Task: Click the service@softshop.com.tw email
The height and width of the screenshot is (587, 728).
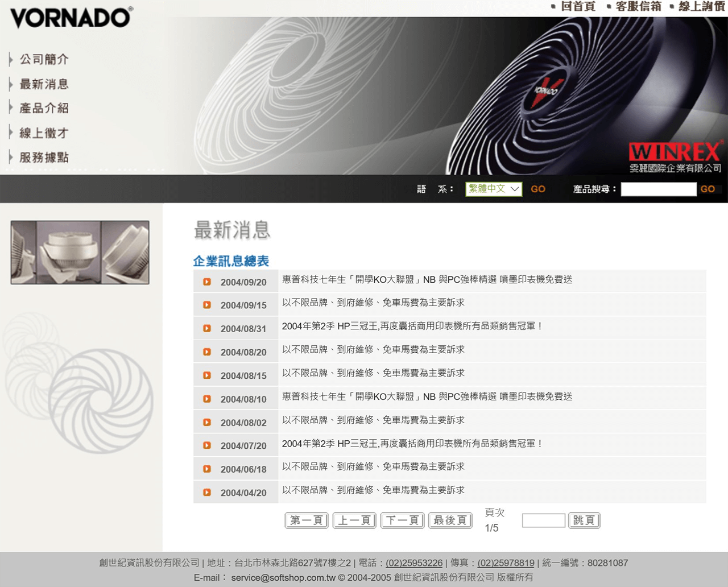Action: (x=283, y=577)
